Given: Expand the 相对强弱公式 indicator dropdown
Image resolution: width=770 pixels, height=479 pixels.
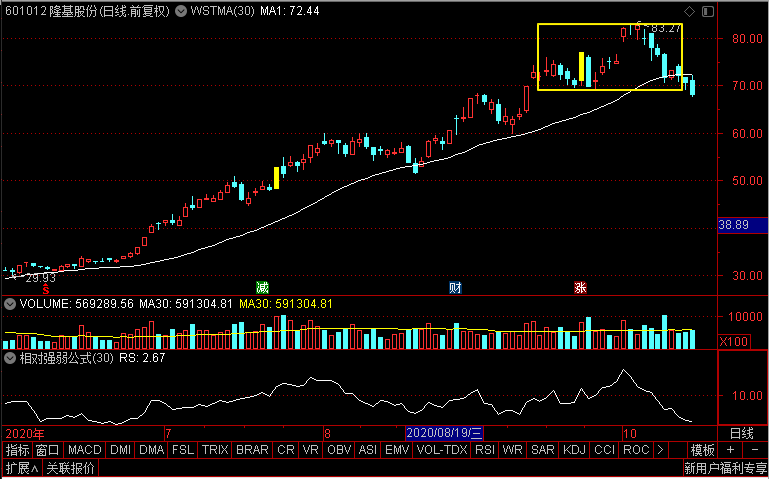Looking at the screenshot, I should (10, 358).
